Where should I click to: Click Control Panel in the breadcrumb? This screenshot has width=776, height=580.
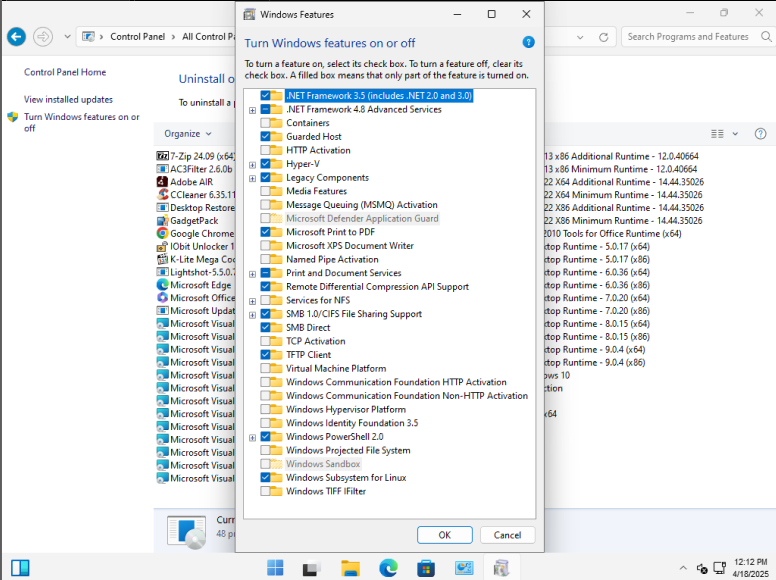coord(138,37)
